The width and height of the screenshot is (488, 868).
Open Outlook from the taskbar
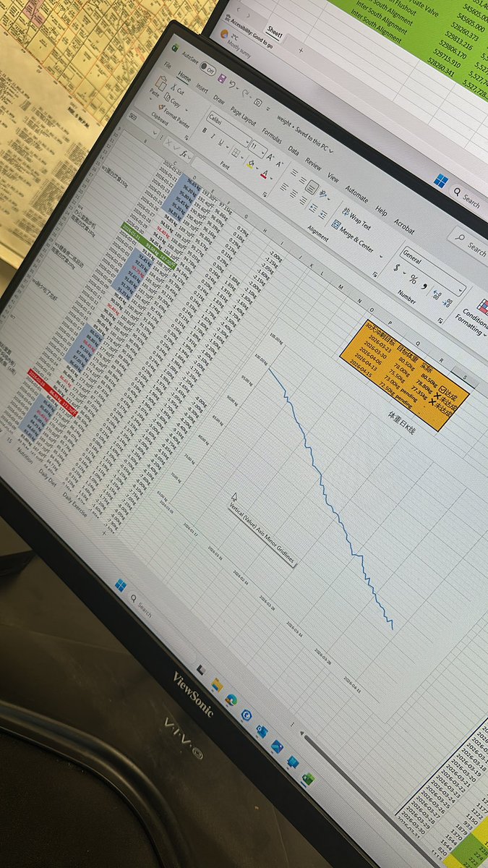point(261,731)
